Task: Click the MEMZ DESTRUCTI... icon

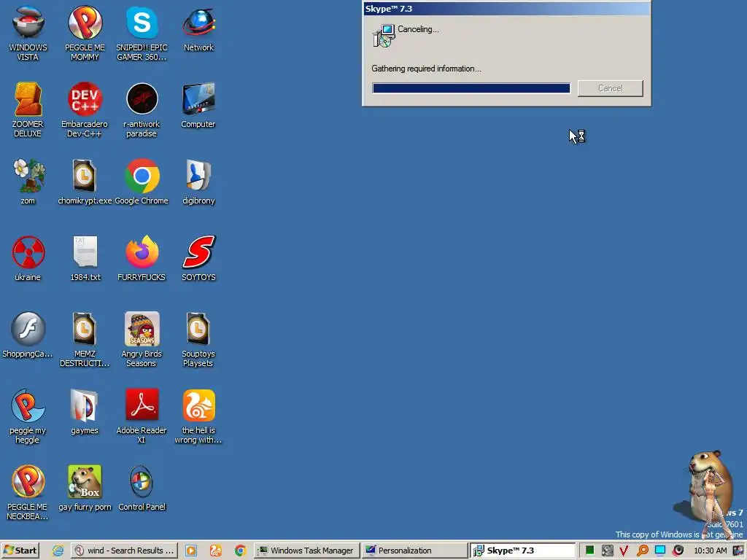Action: (x=85, y=340)
